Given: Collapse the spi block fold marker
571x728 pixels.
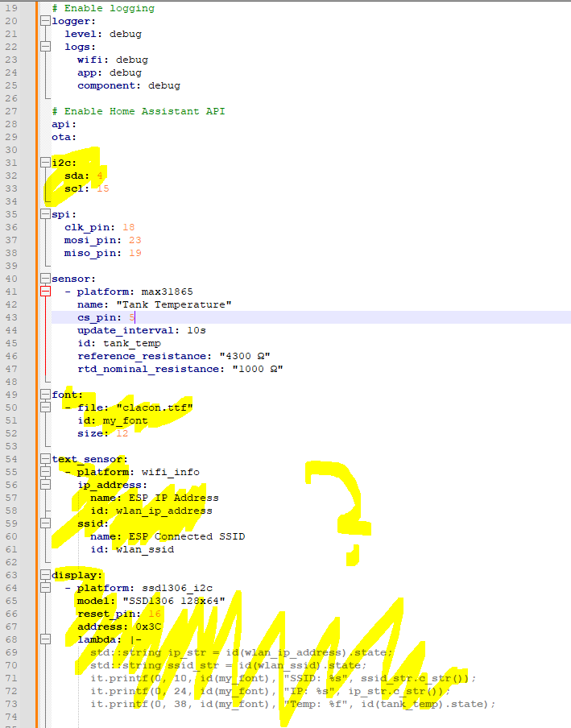Looking at the screenshot, I should (45, 214).
